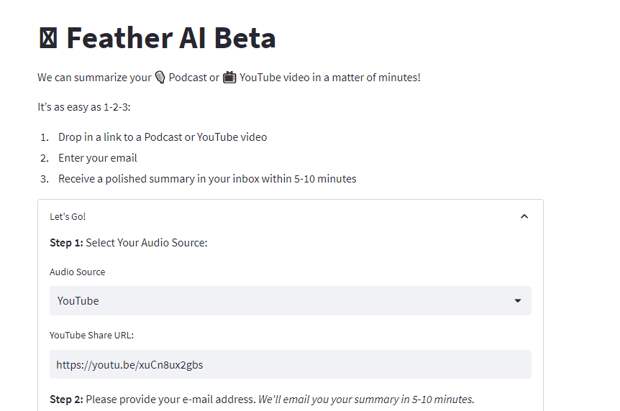Click the YouTube Share URL label

point(91,336)
